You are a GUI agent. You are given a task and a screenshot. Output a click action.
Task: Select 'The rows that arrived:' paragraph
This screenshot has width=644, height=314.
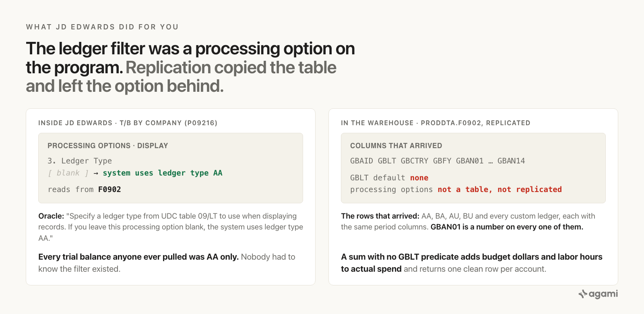(x=468, y=221)
